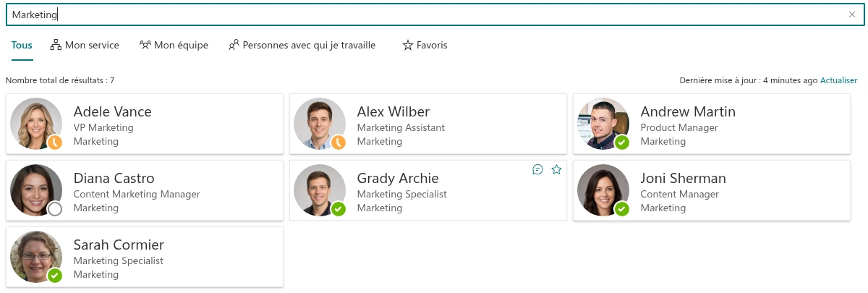This screenshot has height=293, width=868.
Task: Click Diana Castro's offline status badge
Action: [55, 209]
